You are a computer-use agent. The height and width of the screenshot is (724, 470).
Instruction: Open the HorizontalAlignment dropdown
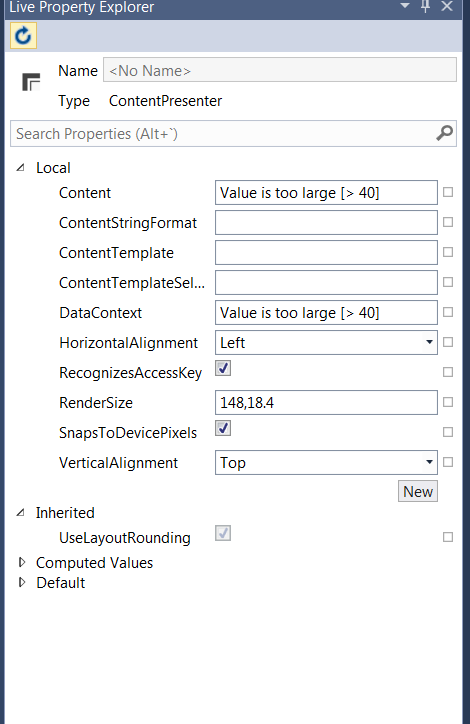tap(326, 343)
